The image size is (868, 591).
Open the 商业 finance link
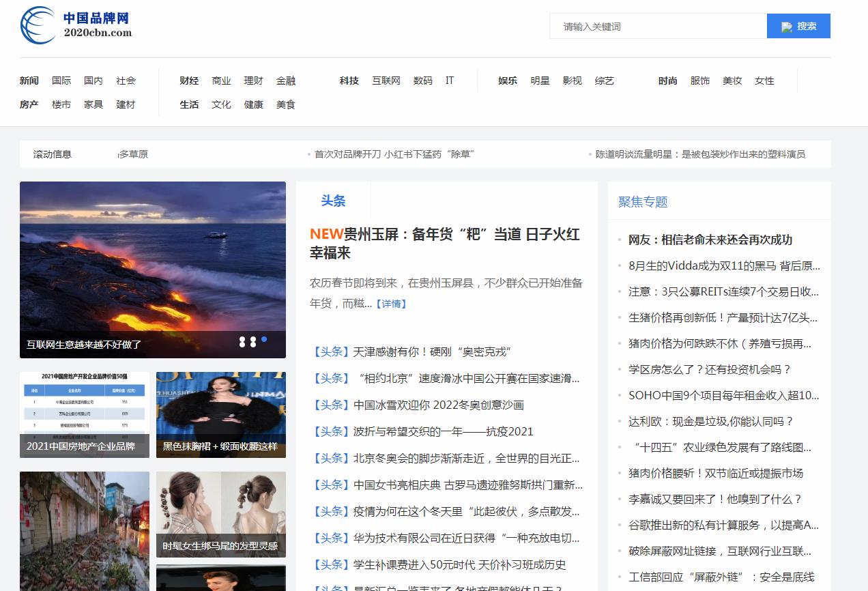tap(221, 81)
